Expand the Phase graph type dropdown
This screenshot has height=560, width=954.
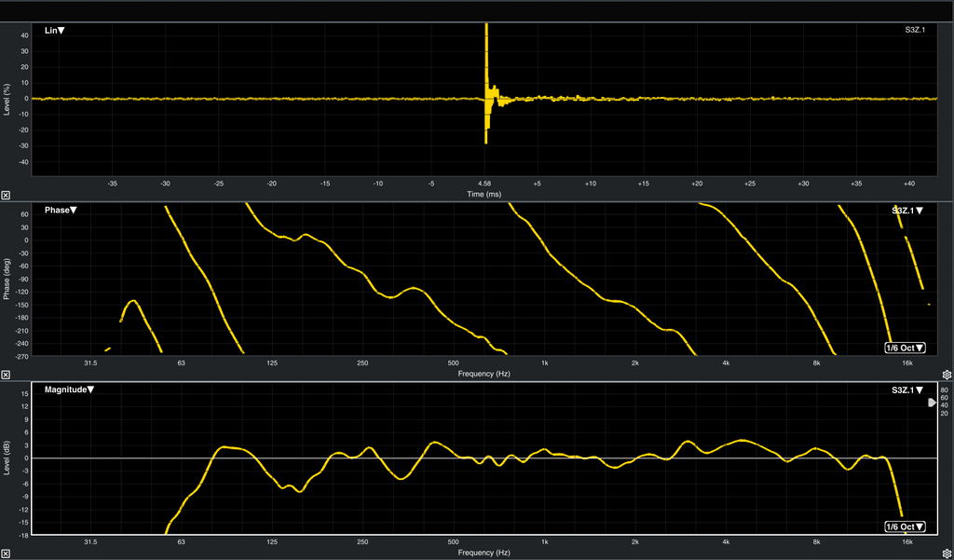61,211
